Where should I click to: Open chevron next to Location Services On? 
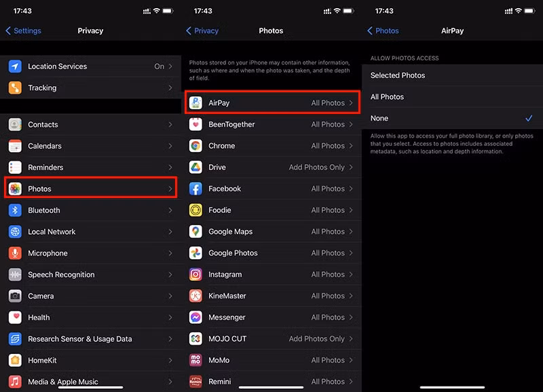click(x=170, y=66)
